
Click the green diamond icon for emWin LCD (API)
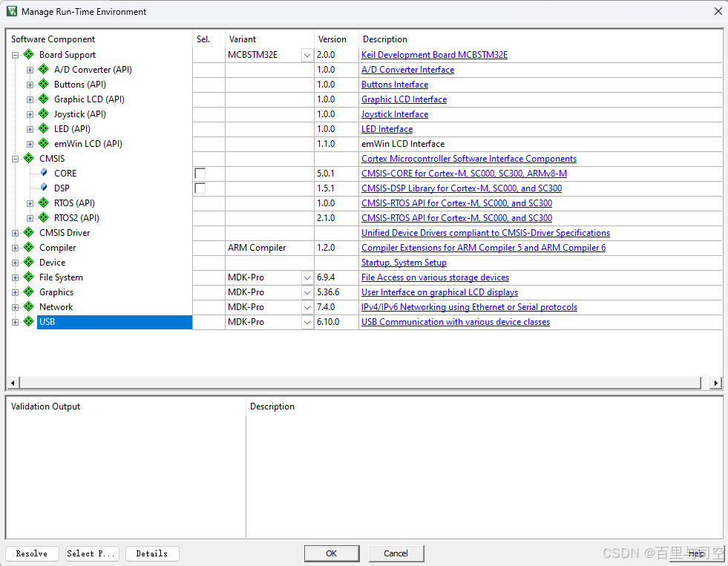tap(44, 143)
